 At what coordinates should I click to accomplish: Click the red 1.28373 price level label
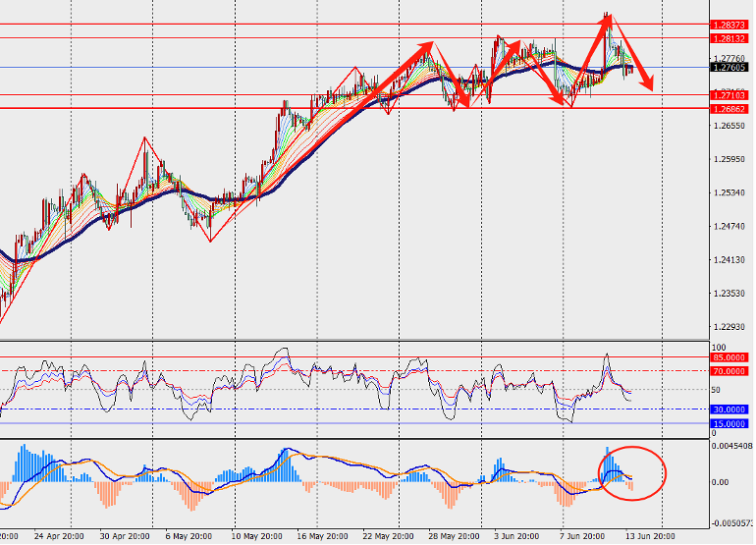(x=729, y=26)
